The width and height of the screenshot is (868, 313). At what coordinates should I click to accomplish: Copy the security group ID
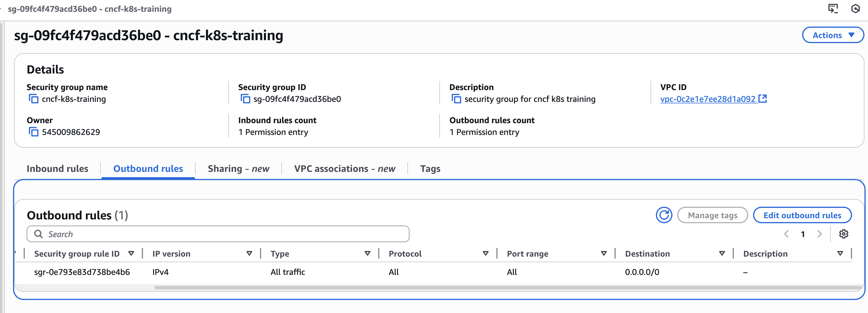245,99
